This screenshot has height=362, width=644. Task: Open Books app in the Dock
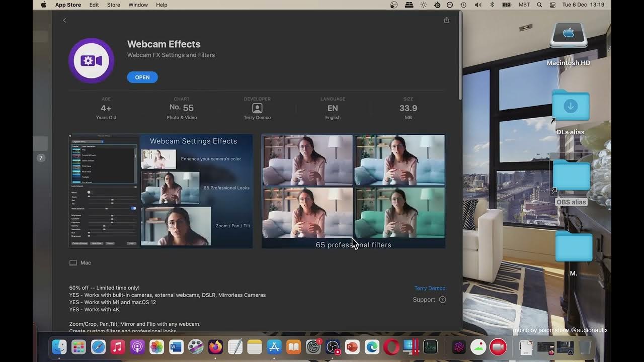[294, 347]
